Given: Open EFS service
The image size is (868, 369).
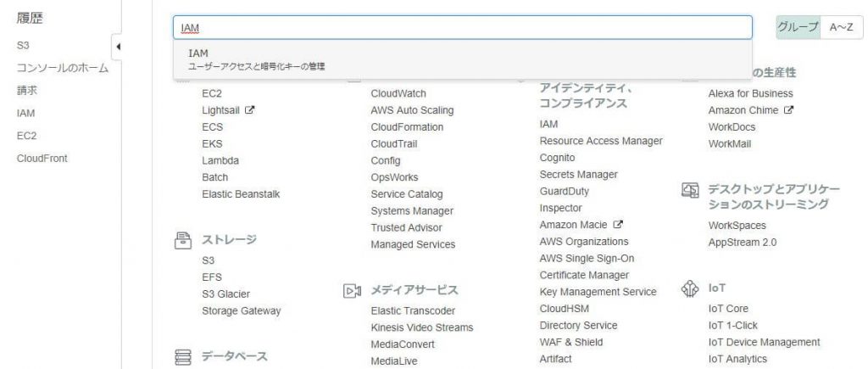Looking at the screenshot, I should pyautogui.click(x=212, y=277).
